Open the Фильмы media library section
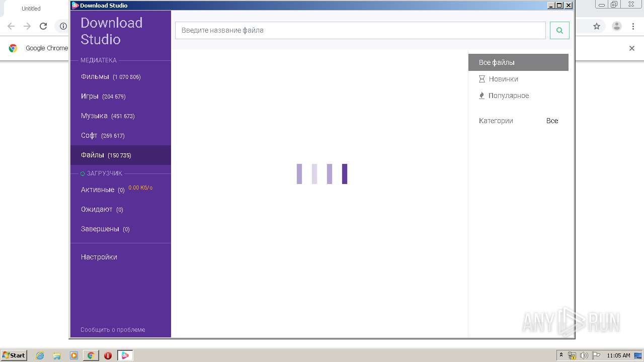This screenshot has width=644, height=362. pyautogui.click(x=121, y=77)
